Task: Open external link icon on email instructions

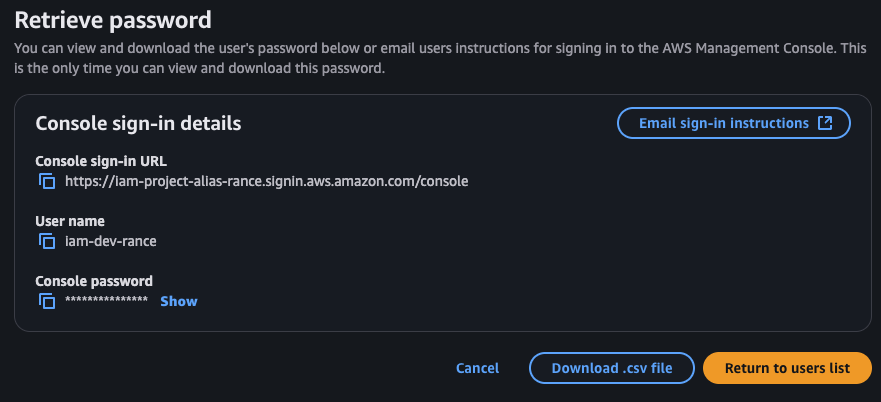Action: coord(824,123)
